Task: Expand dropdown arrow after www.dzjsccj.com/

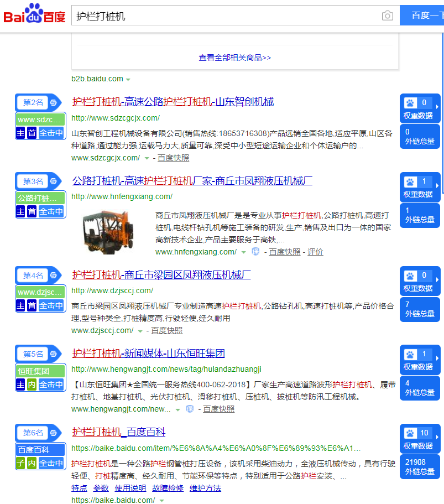Action: tap(140, 331)
